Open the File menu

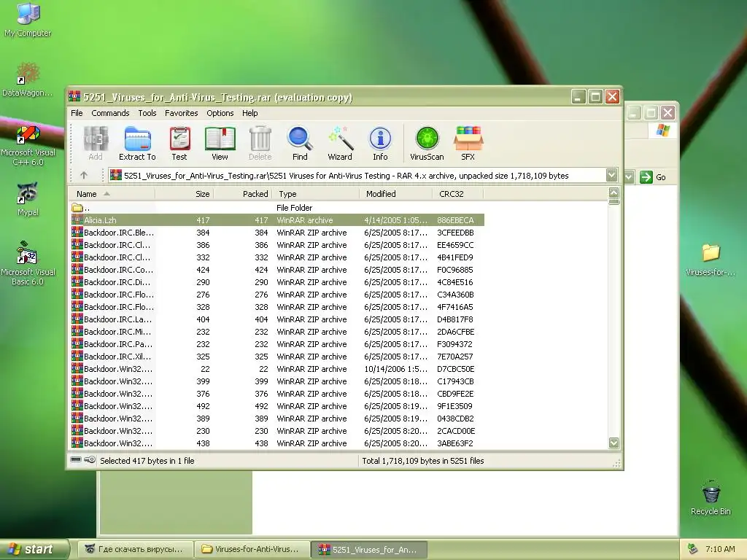tap(77, 113)
